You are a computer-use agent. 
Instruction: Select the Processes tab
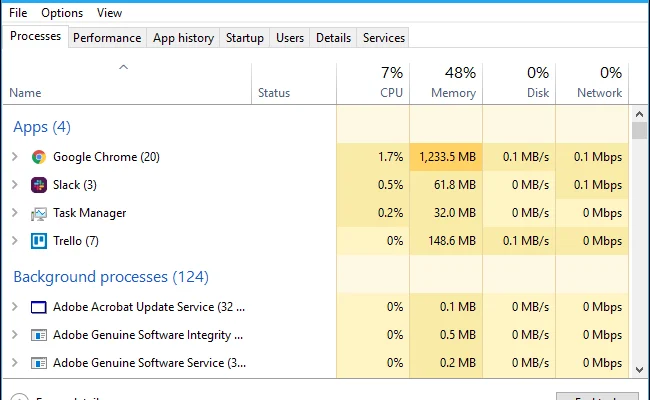click(x=35, y=36)
